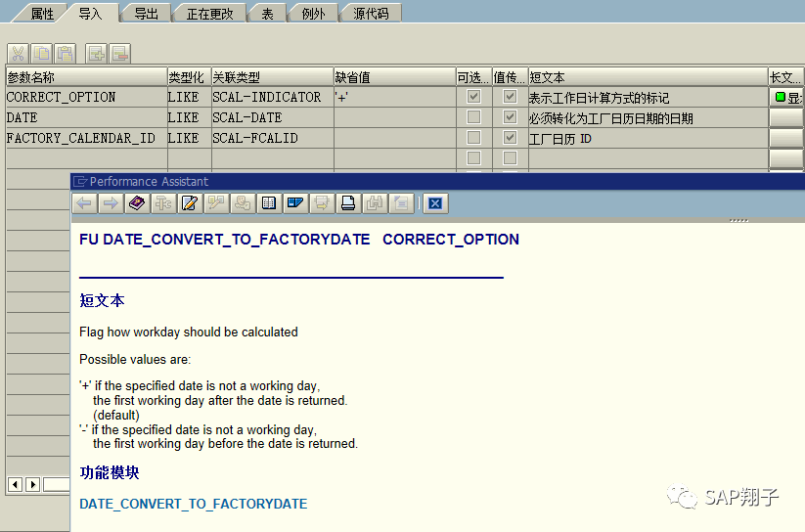Screen dimensions: 805x532
Task: Open the 属性 tab
Action: point(42,14)
